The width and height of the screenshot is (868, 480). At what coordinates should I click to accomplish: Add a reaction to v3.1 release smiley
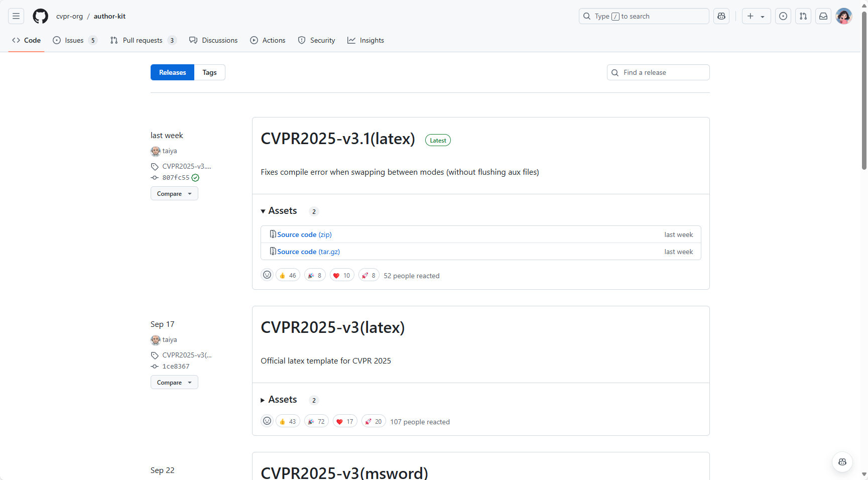(267, 275)
